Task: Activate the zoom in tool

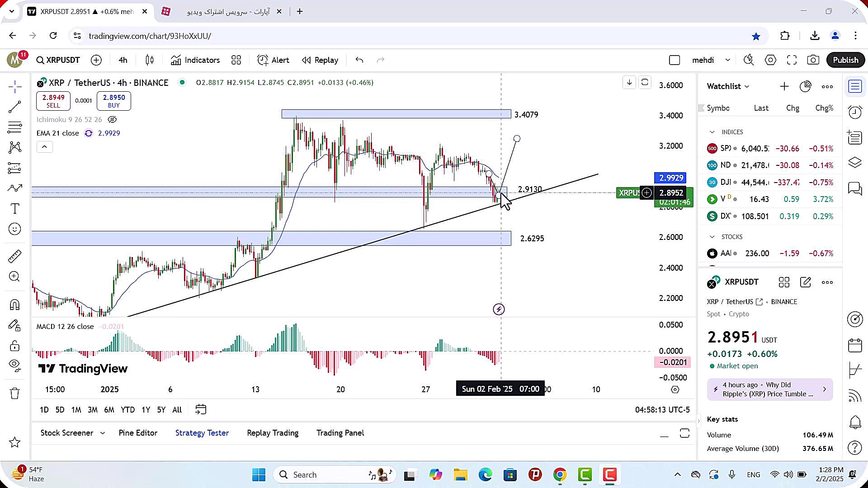Action: [x=15, y=277]
